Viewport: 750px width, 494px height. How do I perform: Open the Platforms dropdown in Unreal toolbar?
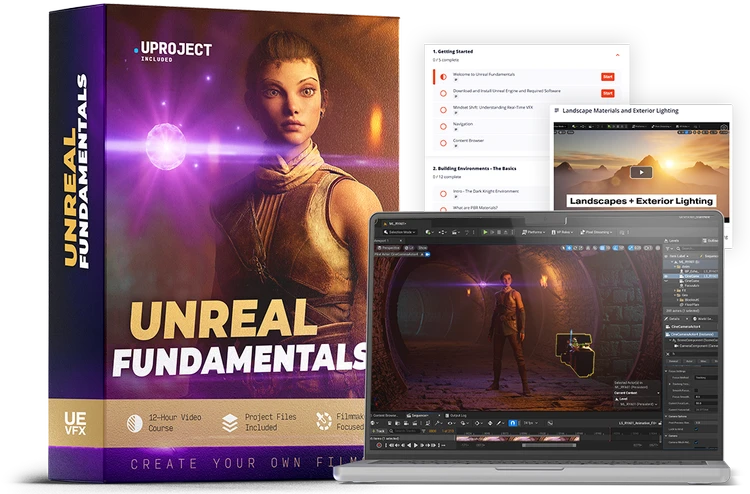click(x=534, y=232)
